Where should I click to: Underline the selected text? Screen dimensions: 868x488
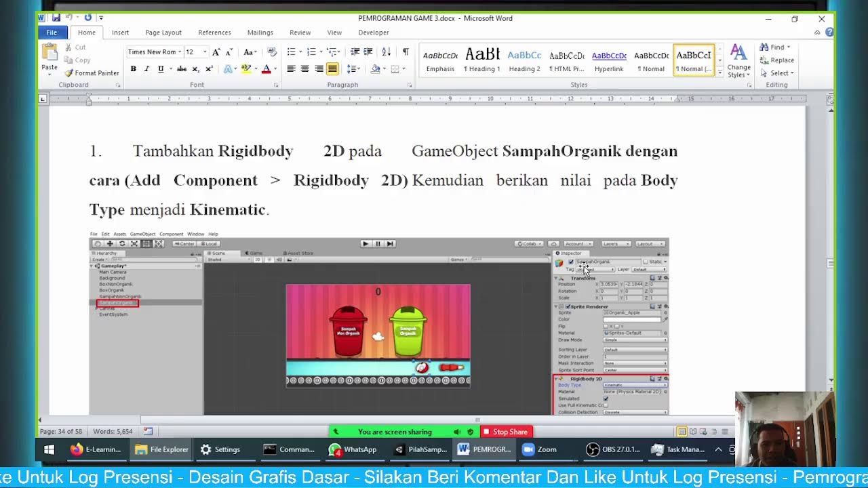point(161,69)
